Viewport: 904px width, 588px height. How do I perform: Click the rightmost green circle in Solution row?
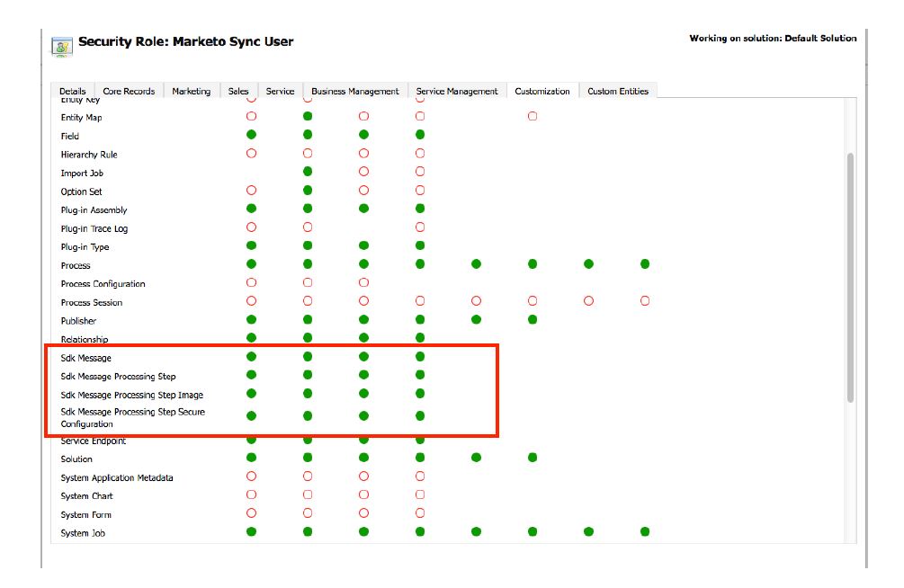point(533,458)
